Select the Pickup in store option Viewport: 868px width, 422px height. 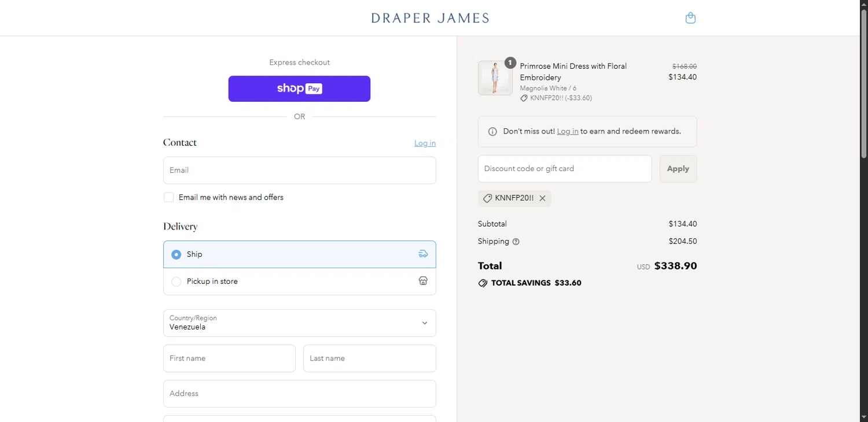tap(299, 282)
